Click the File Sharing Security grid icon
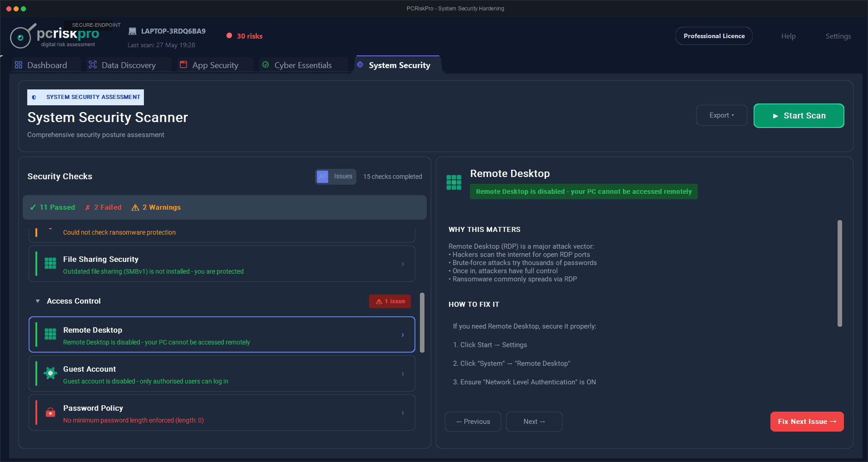Image resolution: width=868 pixels, height=462 pixels. coord(50,263)
